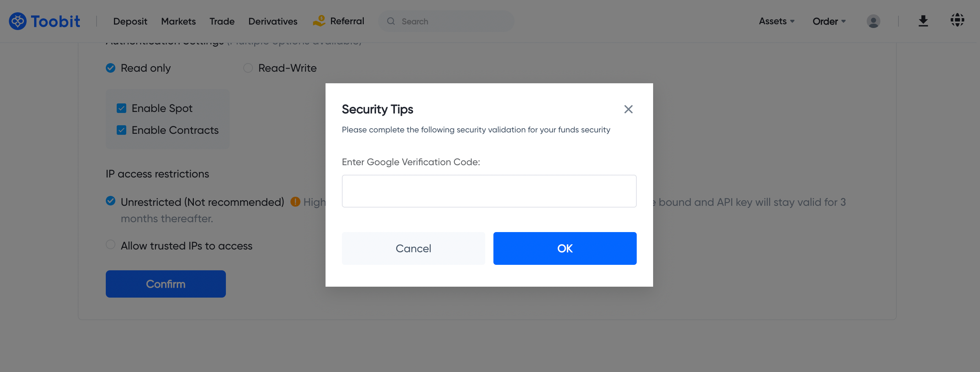Screen dimensions: 980x372
Task: Select the Read-Write radio option
Action: [x=248, y=68]
